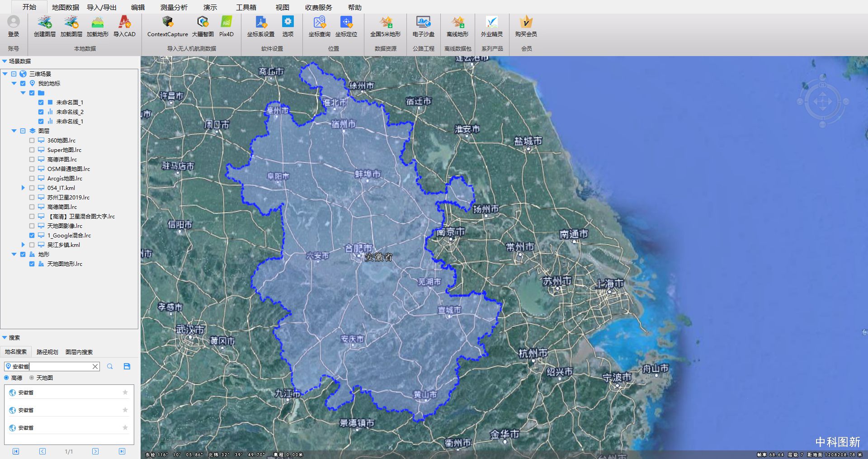Go to last results page
This screenshot has width=868, height=459.
coord(122,451)
